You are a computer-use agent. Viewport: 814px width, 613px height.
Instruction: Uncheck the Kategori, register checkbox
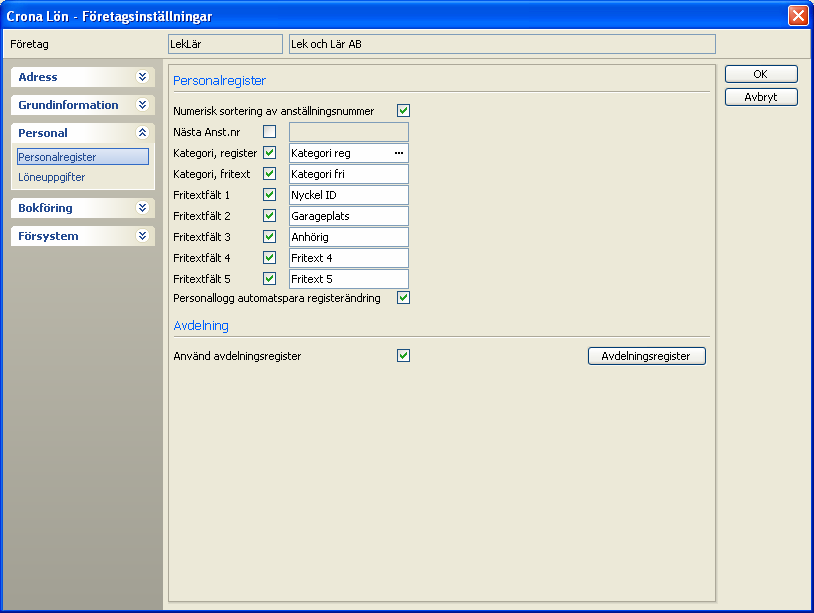point(269,153)
